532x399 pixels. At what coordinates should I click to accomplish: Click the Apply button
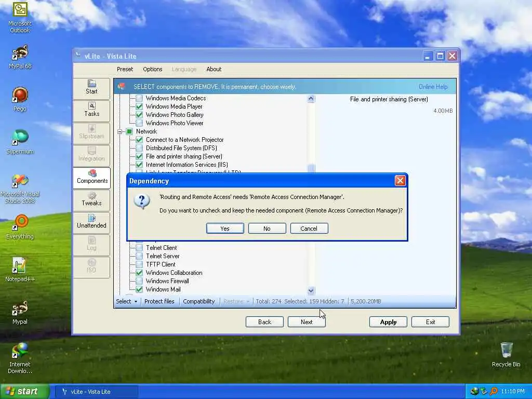[x=388, y=322]
